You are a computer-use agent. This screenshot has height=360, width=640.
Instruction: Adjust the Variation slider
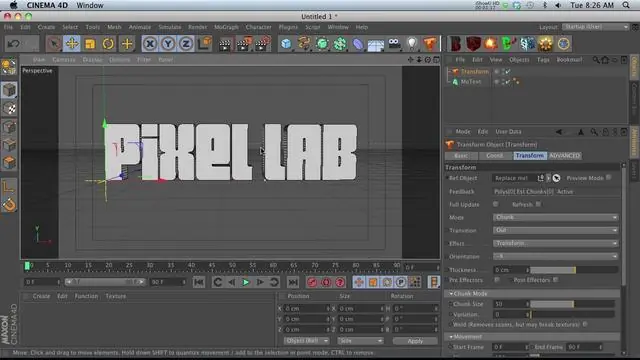[573, 315]
